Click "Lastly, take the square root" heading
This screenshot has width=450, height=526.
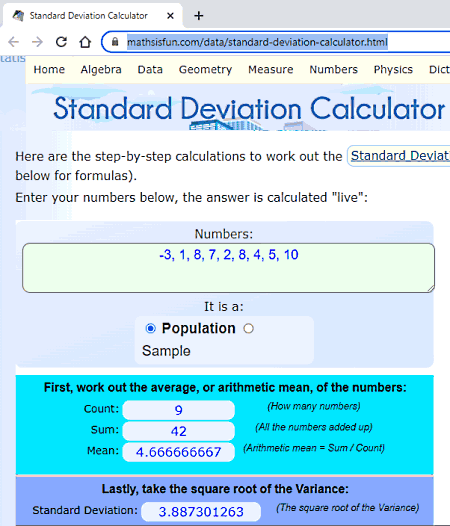coord(225,489)
